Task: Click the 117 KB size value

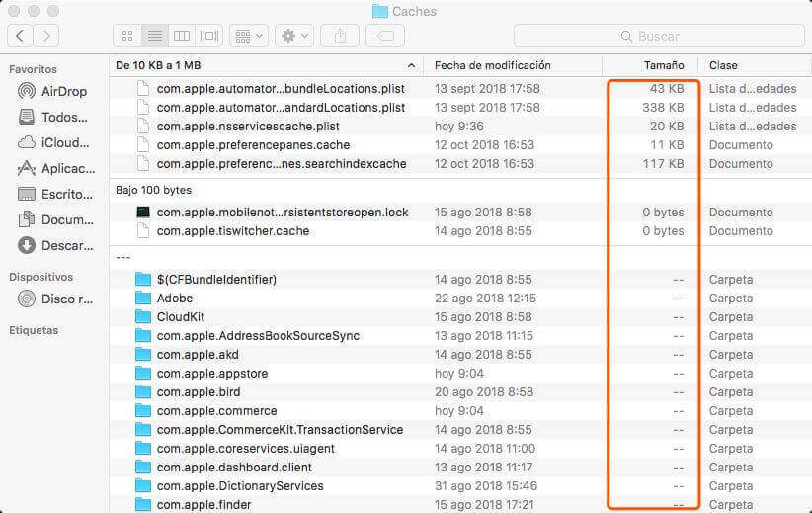Action: click(x=663, y=164)
